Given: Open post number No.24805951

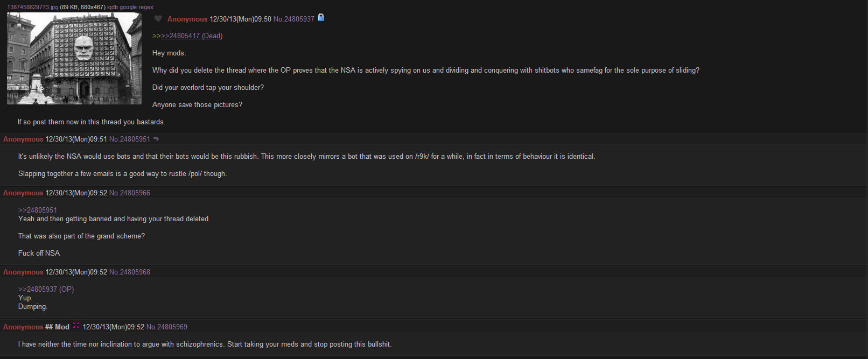Looking at the screenshot, I should click(x=130, y=139).
